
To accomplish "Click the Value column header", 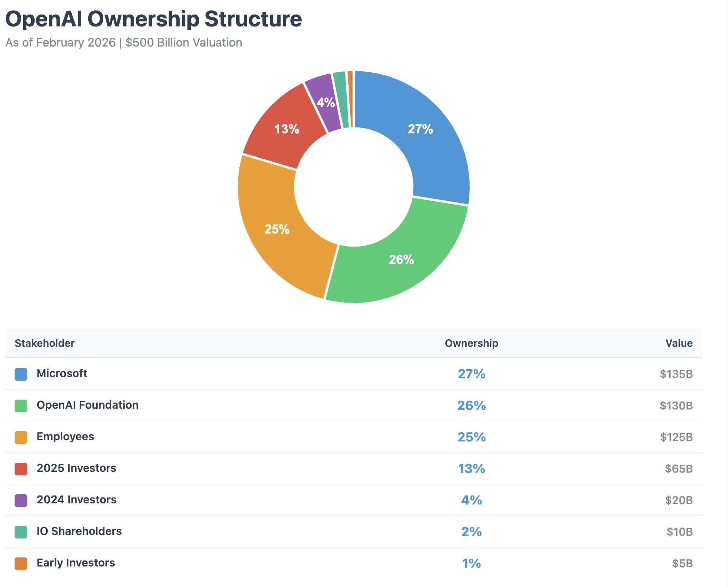I will pyautogui.click(x=679, y=343).
